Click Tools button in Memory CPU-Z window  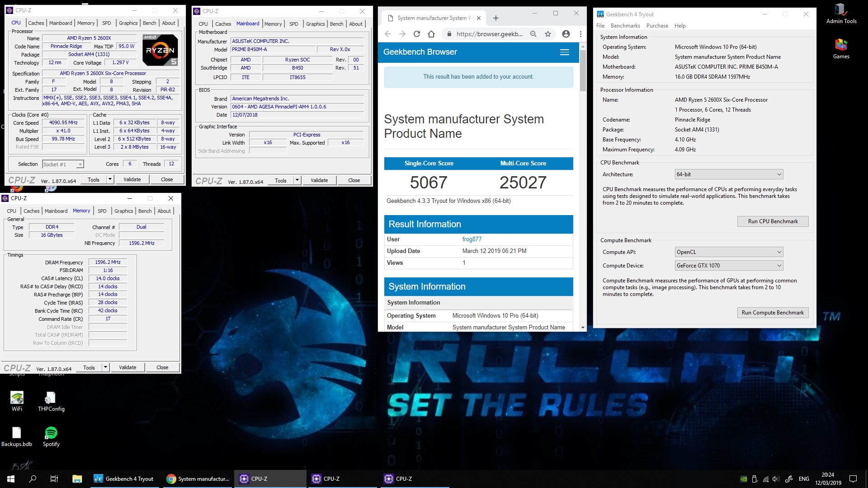[89, 368]
